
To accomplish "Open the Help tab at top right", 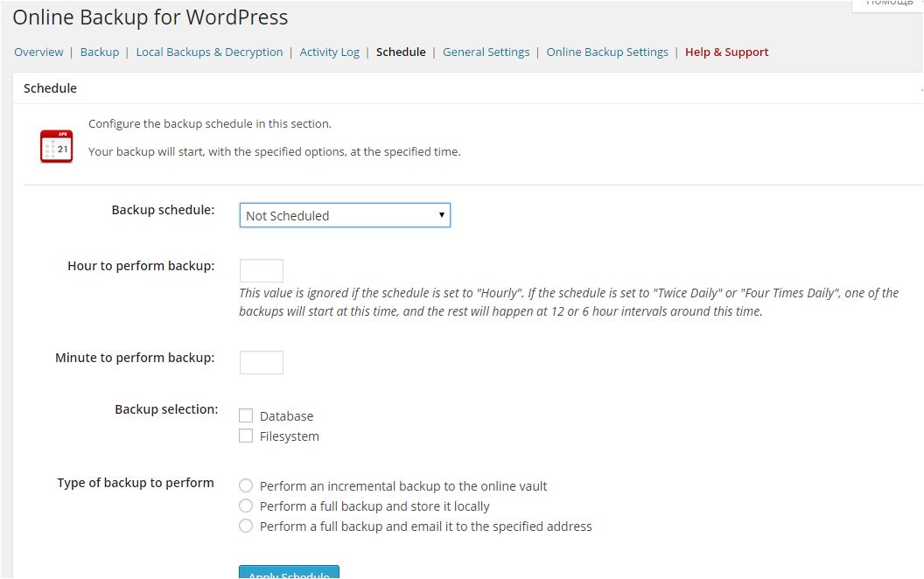I will (x=888, y=3).
